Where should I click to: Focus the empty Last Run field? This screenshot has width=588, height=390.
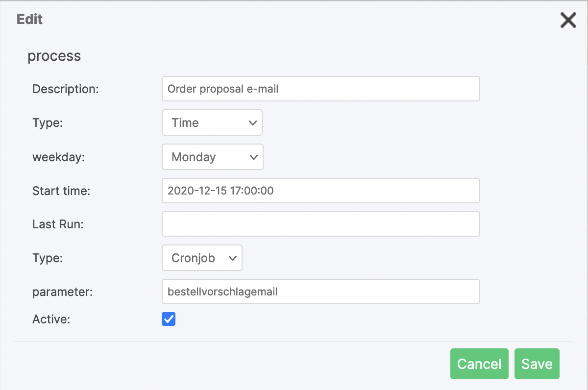320,224
